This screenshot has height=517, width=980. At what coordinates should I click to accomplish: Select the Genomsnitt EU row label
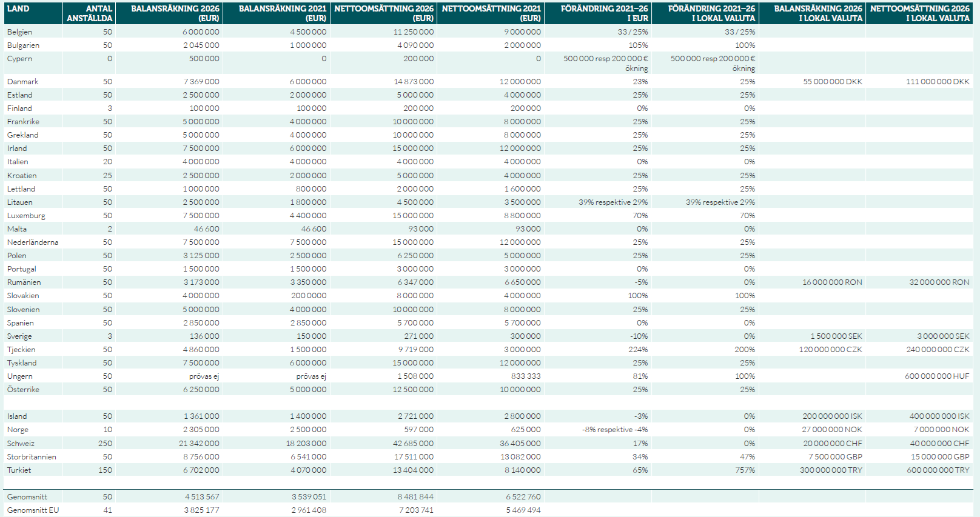[33, 510]
